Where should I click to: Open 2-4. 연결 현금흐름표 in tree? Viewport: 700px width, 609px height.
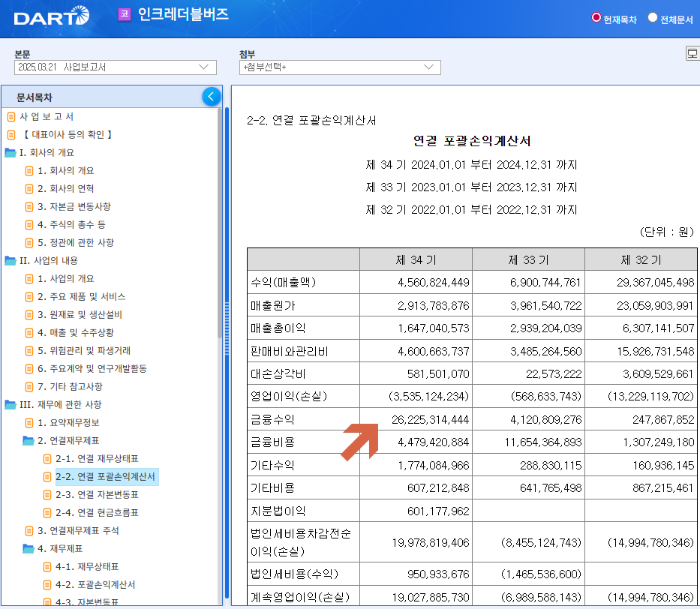[97, 513]
